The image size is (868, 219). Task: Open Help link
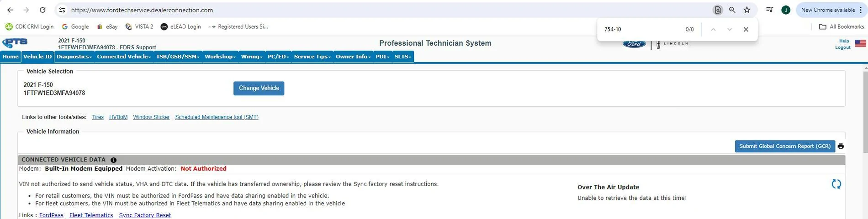click(844, 41)
